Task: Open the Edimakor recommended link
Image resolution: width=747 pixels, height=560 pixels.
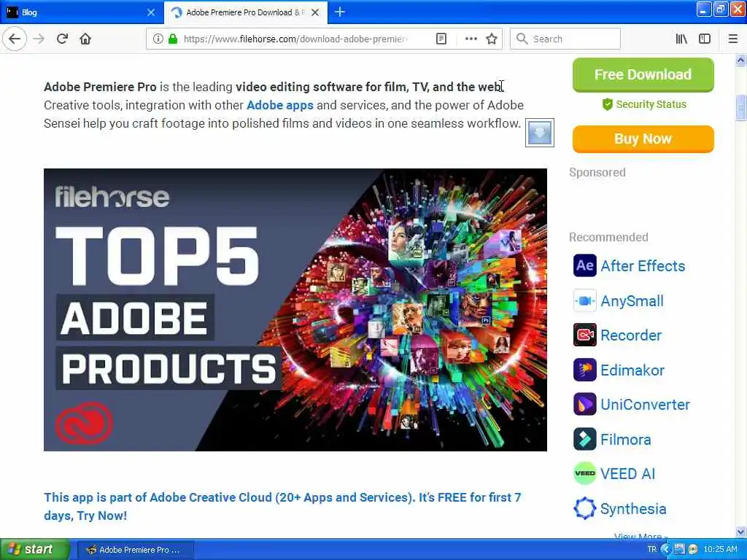Action: (x=632, y=370)
